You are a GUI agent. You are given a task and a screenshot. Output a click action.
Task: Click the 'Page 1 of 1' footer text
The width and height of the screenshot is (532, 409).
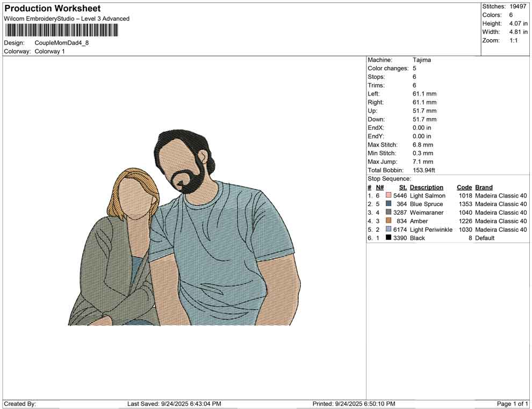pyautogui.click(x=512, y=404)
